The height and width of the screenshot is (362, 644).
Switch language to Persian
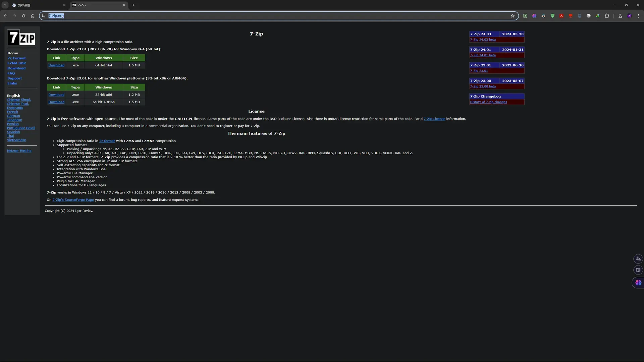coord(13,124)
